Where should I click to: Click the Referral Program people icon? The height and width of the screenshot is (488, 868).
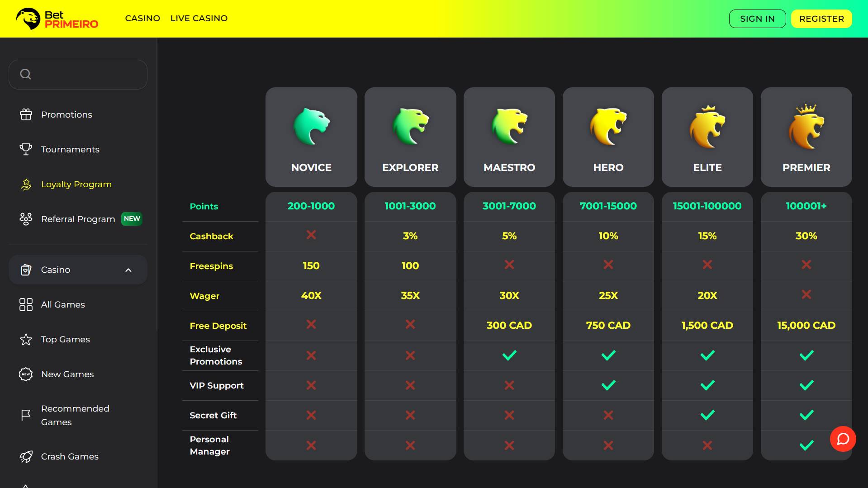(x=26, y=219)
